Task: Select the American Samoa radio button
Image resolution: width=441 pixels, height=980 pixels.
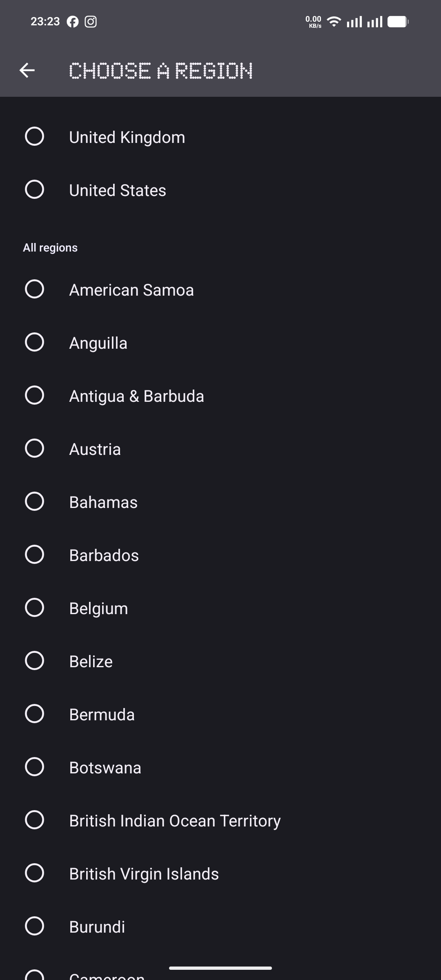Action: coord(34,289)
